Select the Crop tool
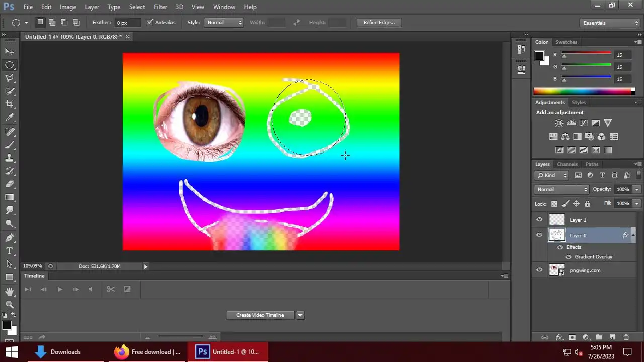 pos(10,104)
